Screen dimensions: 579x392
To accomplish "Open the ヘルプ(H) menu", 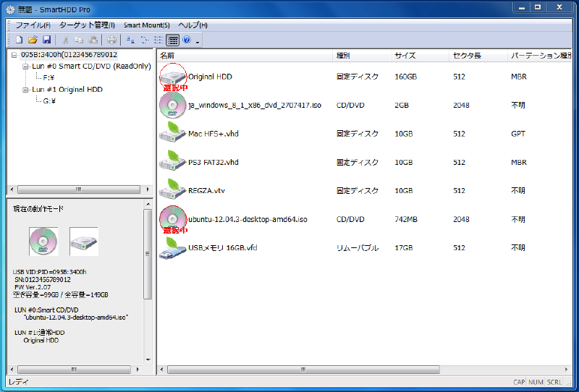I will [193, 25].
